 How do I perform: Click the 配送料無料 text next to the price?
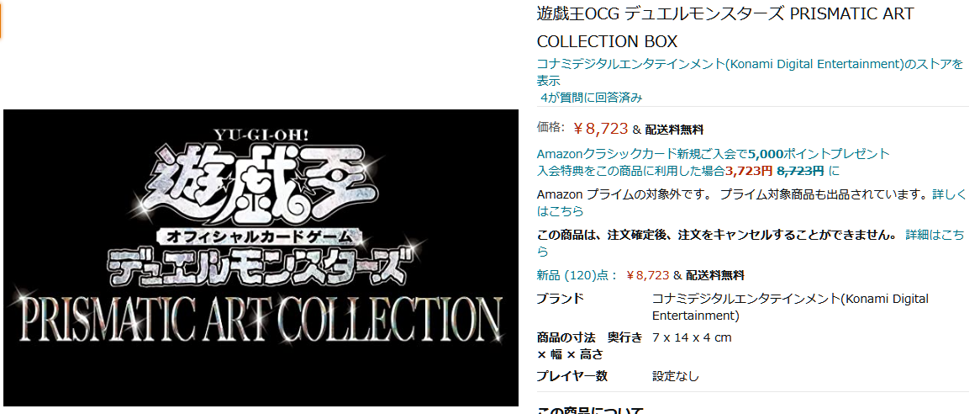click(x=674, y=130)
